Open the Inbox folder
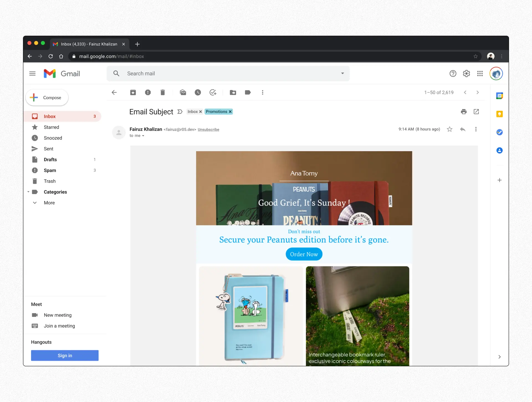 (x=63, y=116)
